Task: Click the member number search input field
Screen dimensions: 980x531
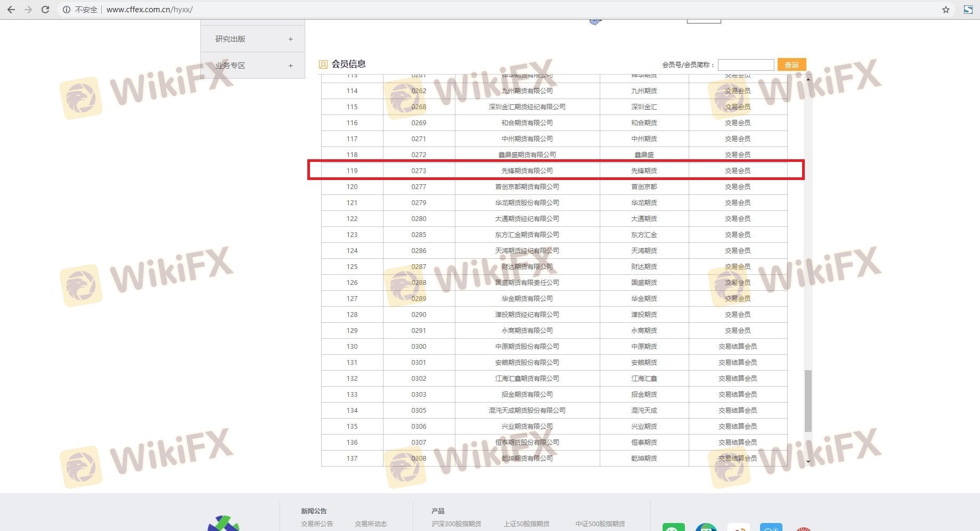Action: (x=746, y=64)
